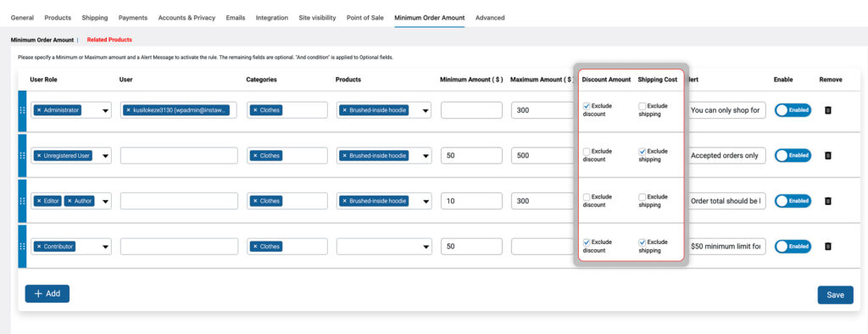The image size is (868, 334).
Task: Expand Products dropdown in Unregistered User row
Action: pyautogui.click(x=426, y=156)
